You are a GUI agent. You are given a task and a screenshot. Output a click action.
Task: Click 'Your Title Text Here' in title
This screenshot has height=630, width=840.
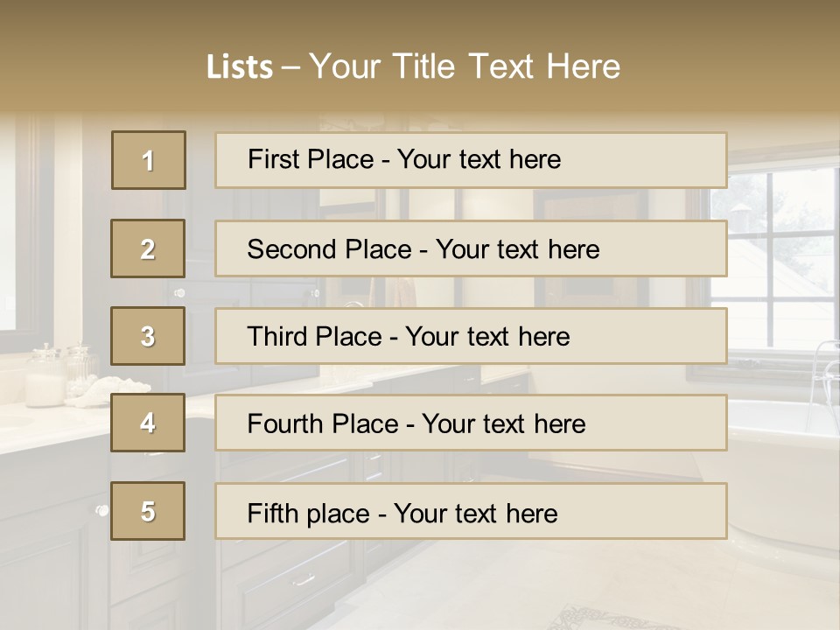465,66
